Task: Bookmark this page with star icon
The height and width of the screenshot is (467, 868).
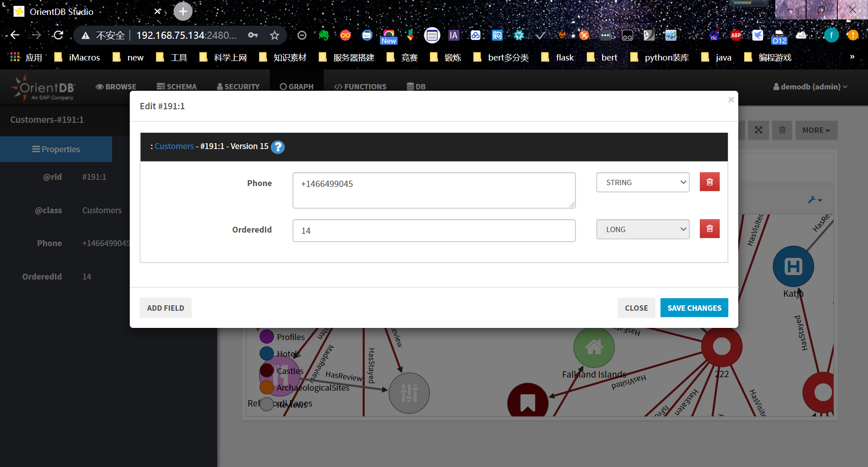Action: coord(274,35)
